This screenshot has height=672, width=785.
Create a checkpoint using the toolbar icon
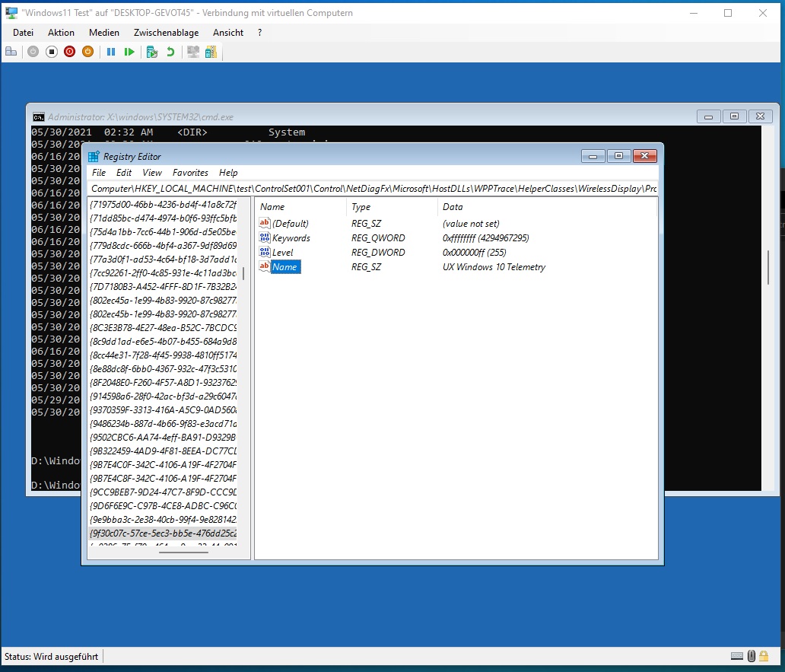[152, 52]
